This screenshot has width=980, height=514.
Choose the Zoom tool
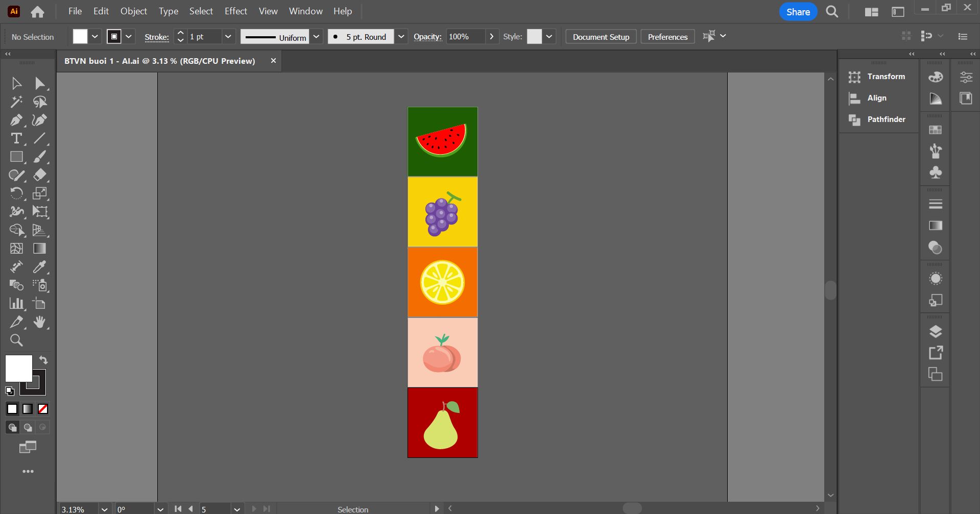tap(16, 340)
